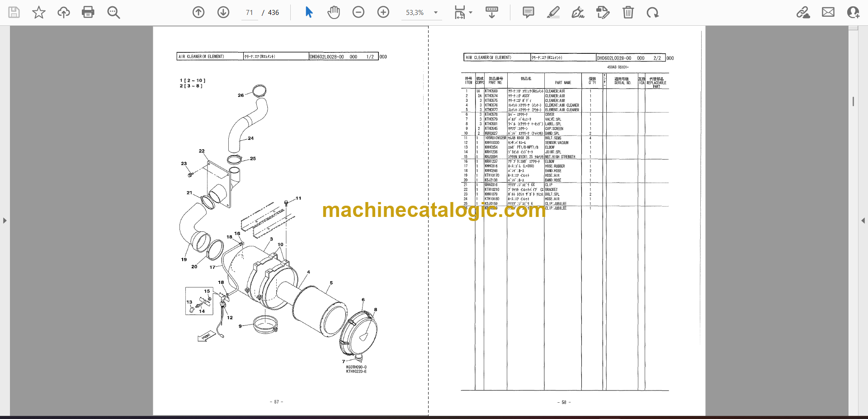The width and height of the screenshot is (868, 419).
Task: Zoom in with the plus button
Action: pos(383,12)
